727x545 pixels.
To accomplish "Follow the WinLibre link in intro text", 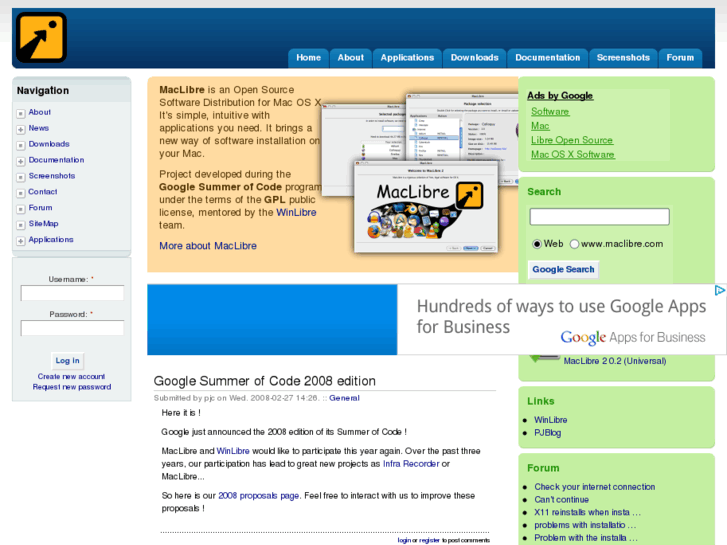I will 296,212.
